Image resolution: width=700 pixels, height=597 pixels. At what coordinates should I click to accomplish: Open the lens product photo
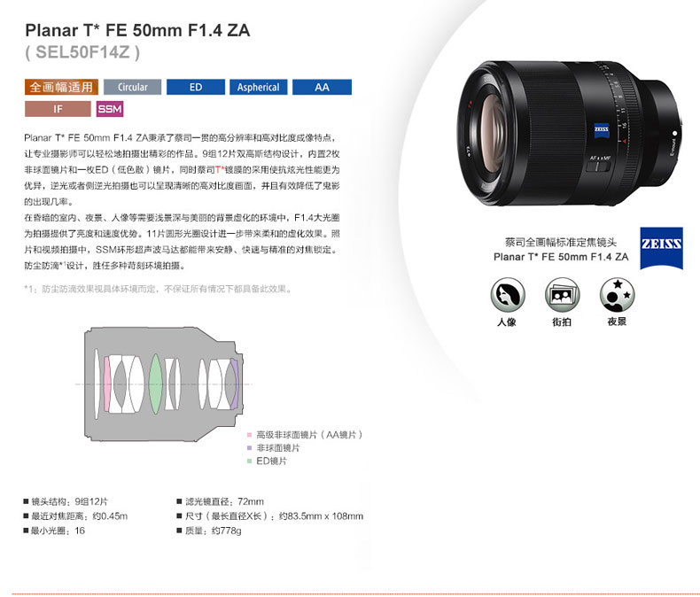[570, 133]
